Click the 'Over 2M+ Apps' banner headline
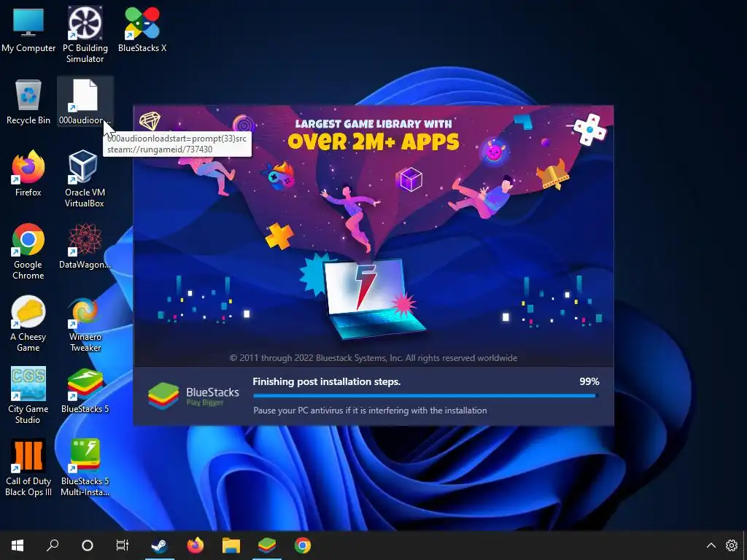Viewport: 747px width, 560px height. [373, 141]
